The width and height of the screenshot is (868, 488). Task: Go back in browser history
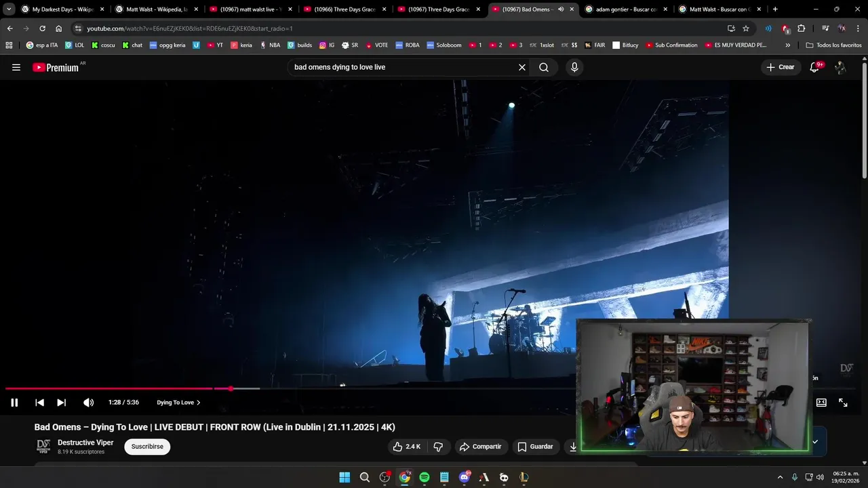coord(9,28)
